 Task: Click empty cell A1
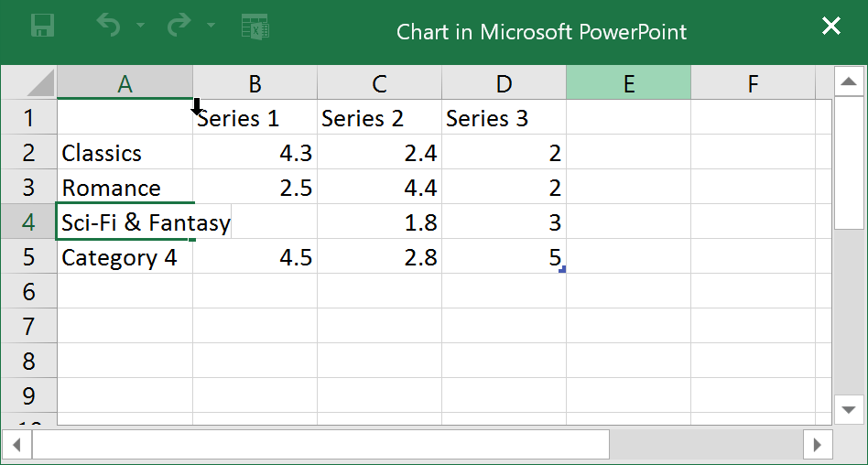click(x=125, y=117)
